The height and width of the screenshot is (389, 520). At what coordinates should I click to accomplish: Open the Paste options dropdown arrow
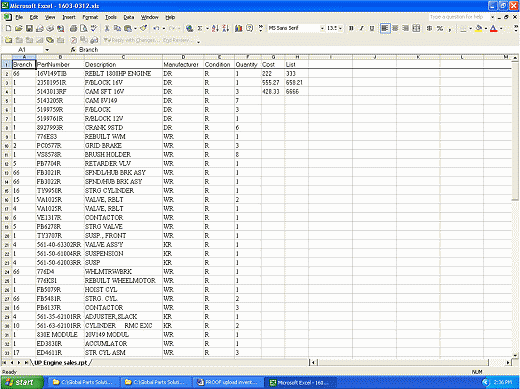click(135, 29)
